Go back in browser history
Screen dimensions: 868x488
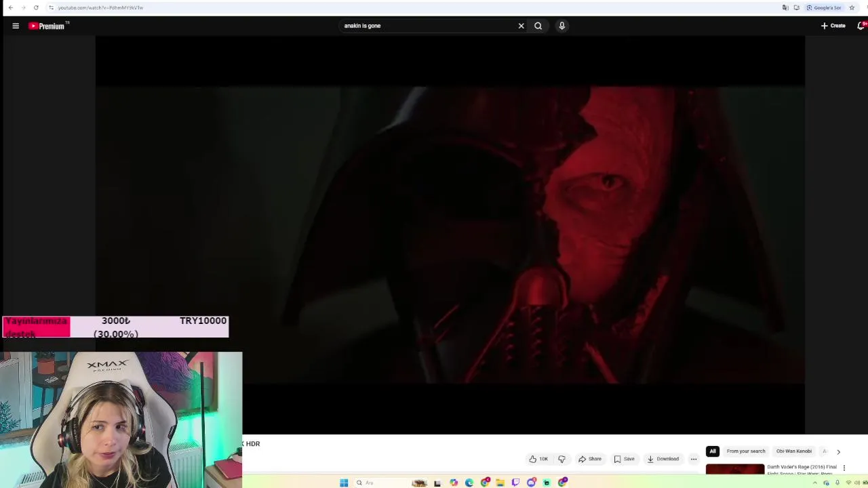point(10,7)
